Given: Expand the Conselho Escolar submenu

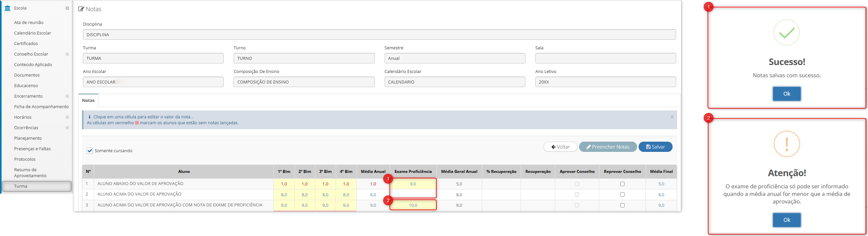Looking at the screenshot, I should pyautogui.click(x=67, y=54).
